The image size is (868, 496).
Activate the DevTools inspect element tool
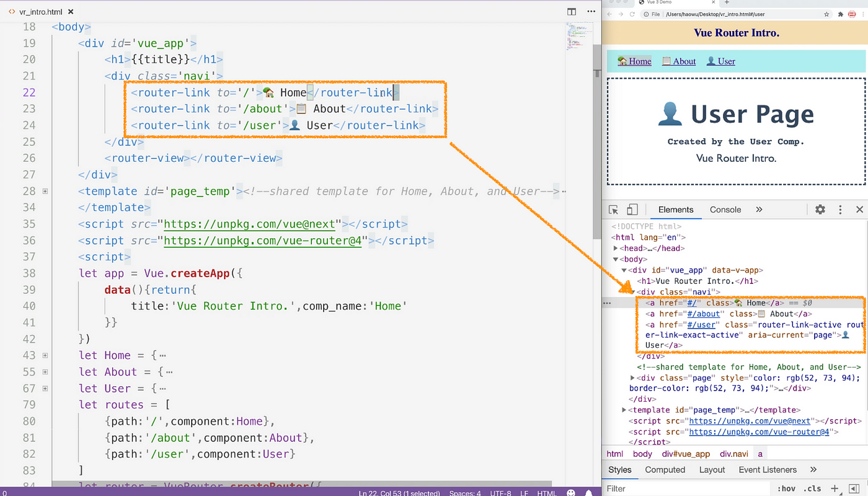[613, 210]
